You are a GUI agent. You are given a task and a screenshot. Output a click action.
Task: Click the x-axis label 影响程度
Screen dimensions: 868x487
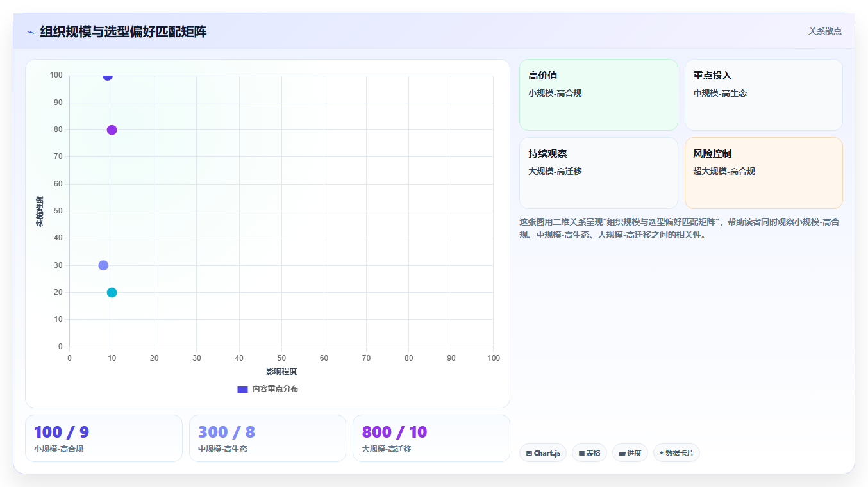tap(281, 372)
